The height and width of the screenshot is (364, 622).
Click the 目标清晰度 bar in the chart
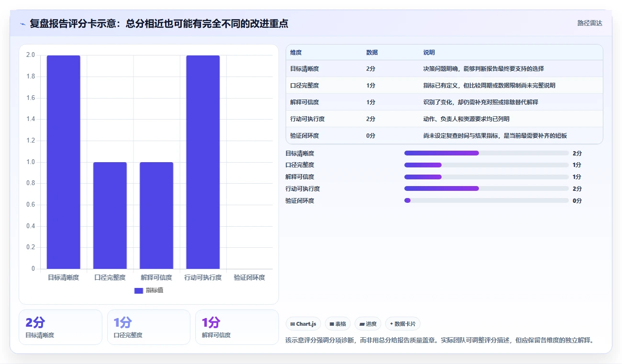click(63, 162)
